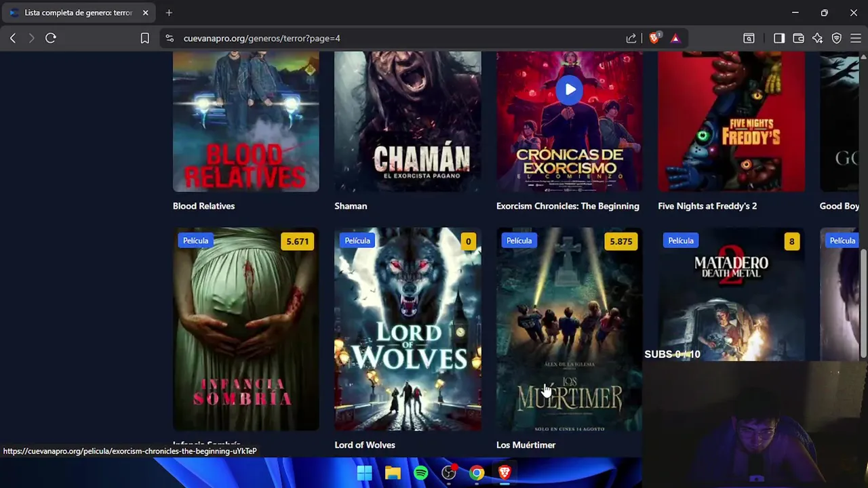
Task: Open the Leo AI assistant icon
Action: (x=818, y=39)
